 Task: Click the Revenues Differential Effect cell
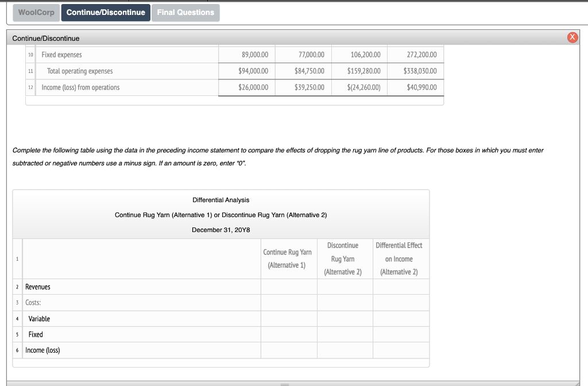[x=401, y=287]
